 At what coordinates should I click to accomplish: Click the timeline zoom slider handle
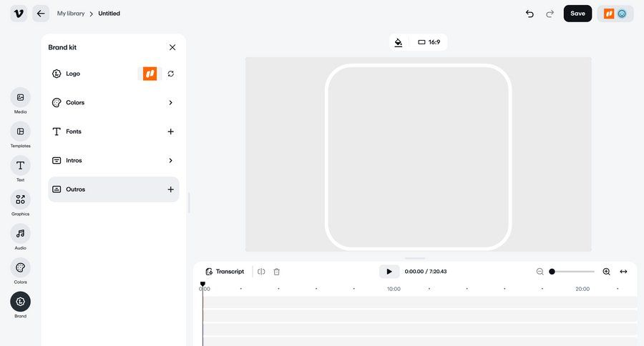[552, 272]
